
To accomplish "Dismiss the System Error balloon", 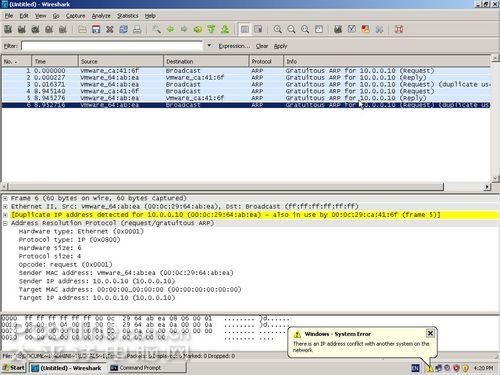I will [x=430, y=333].
